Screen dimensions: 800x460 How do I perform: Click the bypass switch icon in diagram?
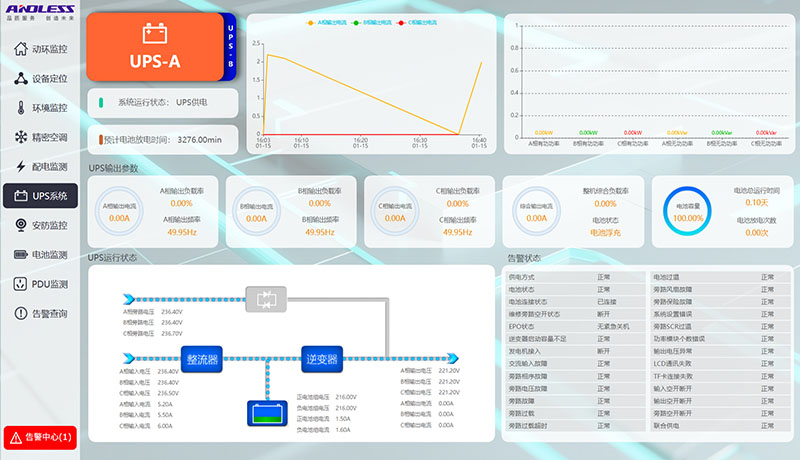pos(266,298)
